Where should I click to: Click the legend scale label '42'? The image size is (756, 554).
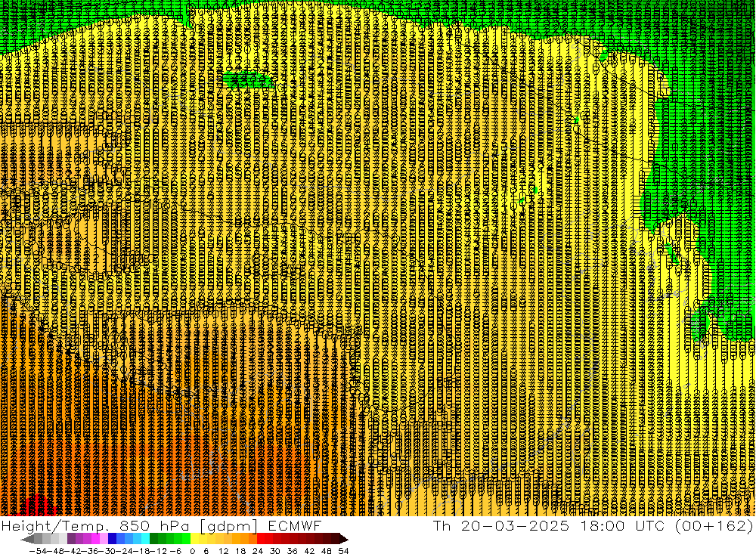309,551
